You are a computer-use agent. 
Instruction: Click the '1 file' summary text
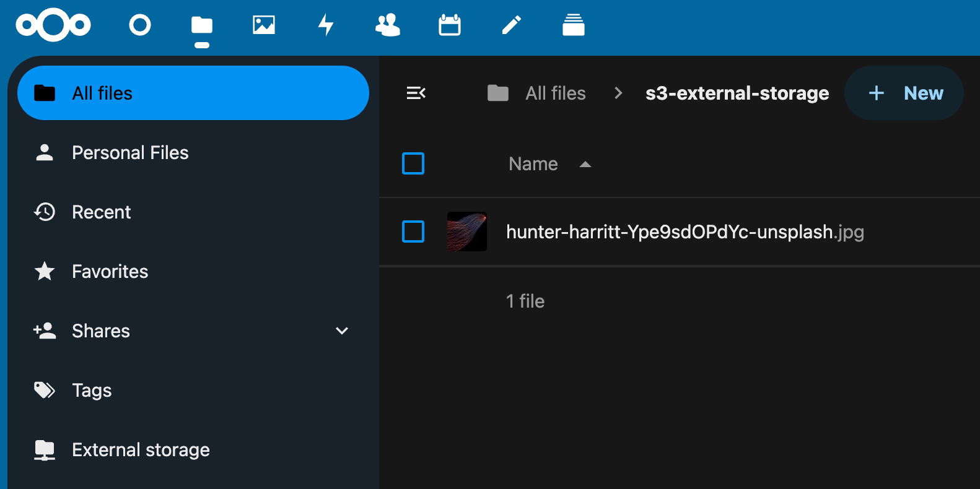coord(525,301)
